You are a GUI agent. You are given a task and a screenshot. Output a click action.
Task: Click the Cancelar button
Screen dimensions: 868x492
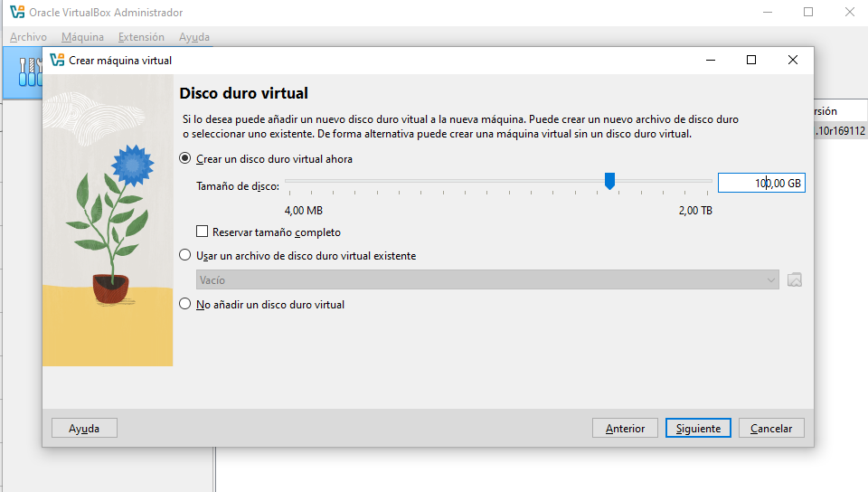771,429
